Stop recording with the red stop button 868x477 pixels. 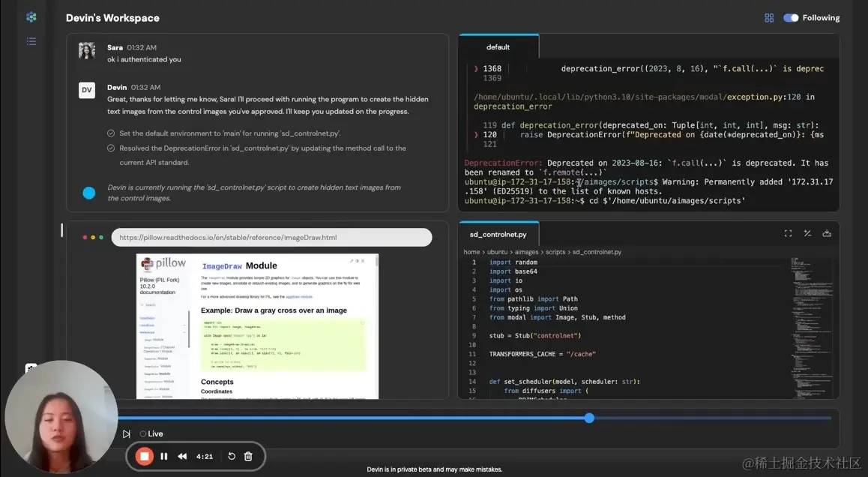144,456
